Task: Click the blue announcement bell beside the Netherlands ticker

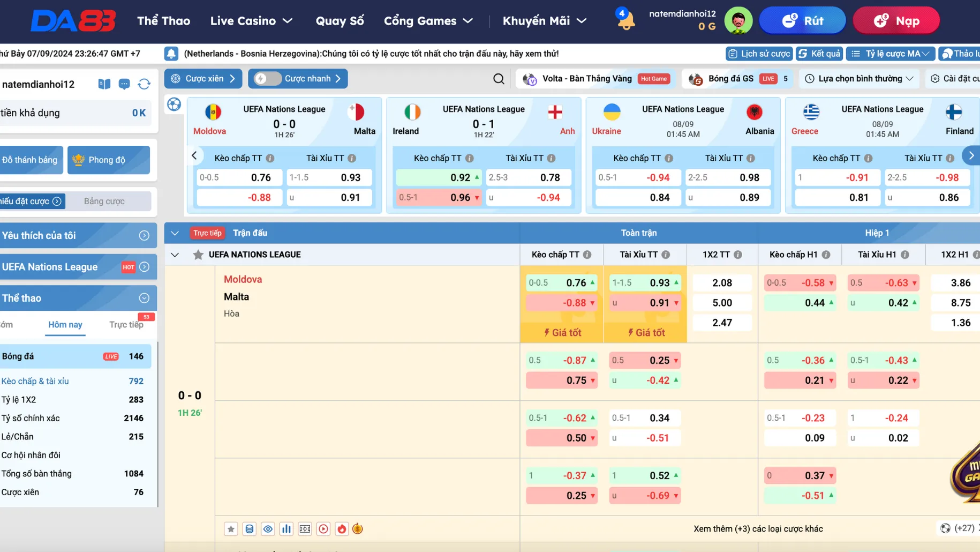Action: [171, 54]
